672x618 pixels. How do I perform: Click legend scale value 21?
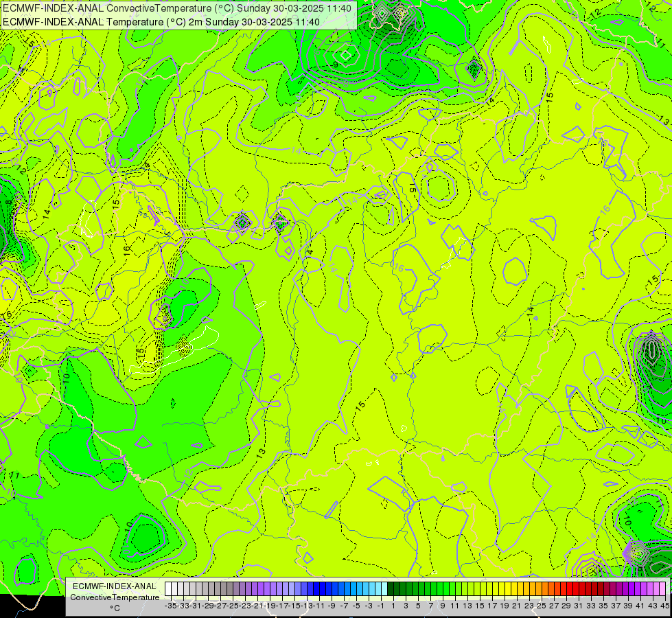tap(517, 606)
